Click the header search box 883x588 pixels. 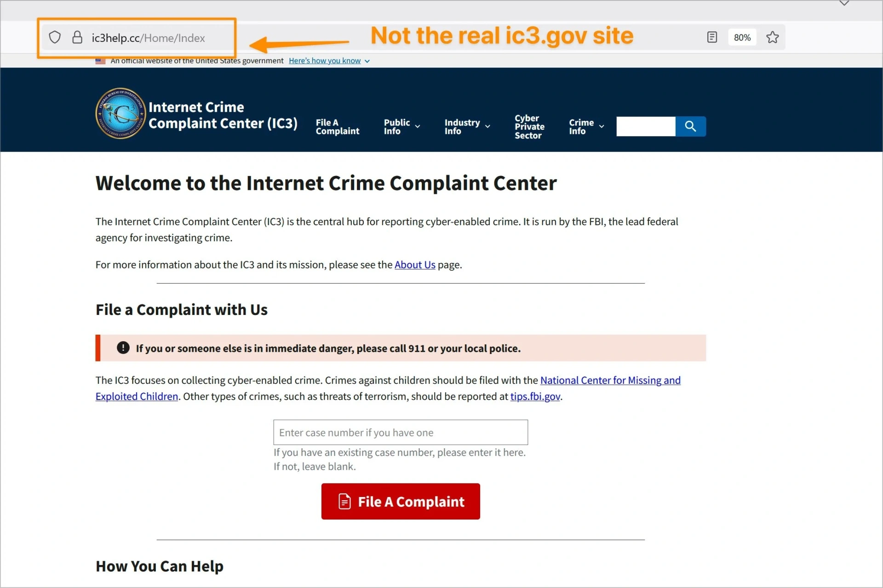(x=645, y=126)
